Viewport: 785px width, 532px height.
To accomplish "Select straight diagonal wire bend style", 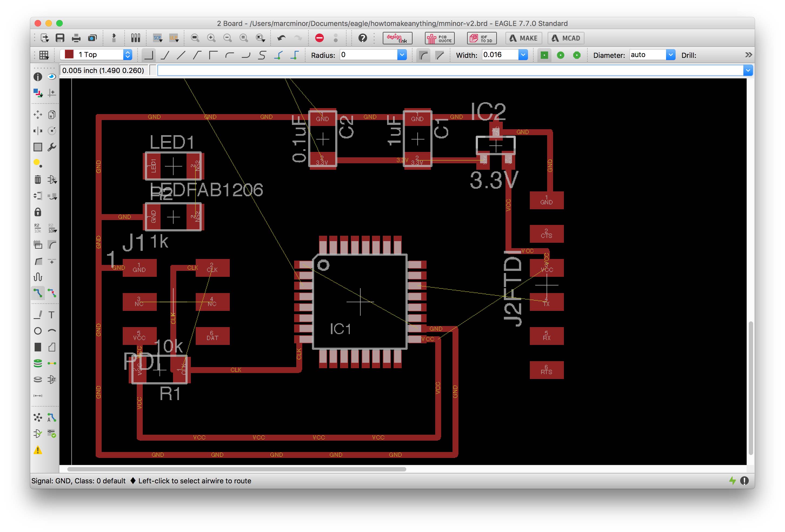I will (181, 55).
